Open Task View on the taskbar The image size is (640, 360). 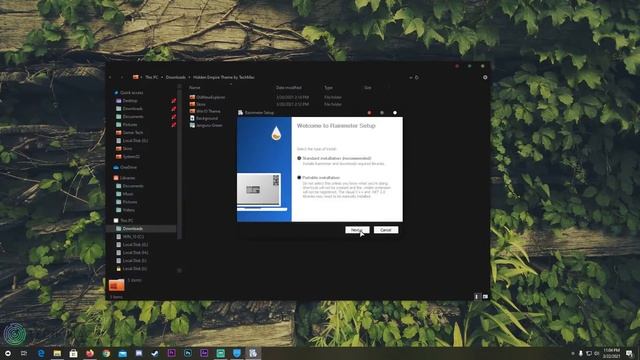click(x=24, y=353)
